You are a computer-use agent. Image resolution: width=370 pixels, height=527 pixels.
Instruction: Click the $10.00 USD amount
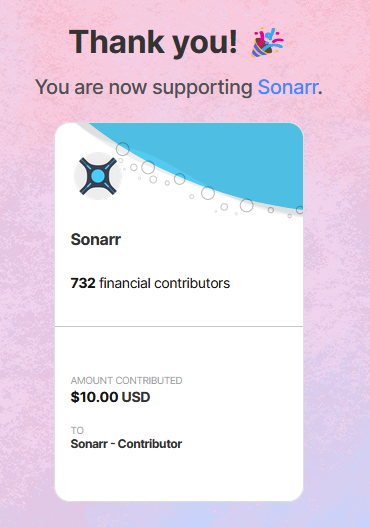110,397
